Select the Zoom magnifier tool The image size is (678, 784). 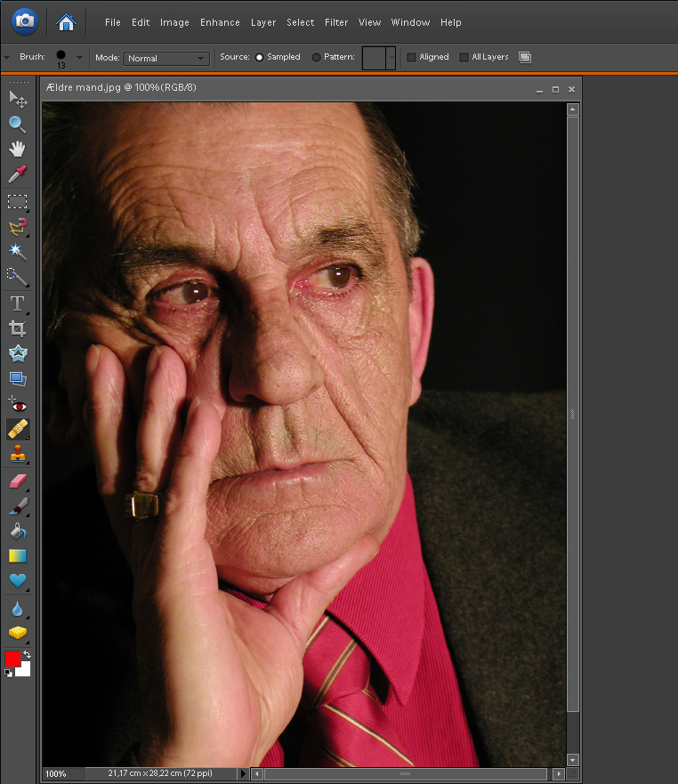17,124
